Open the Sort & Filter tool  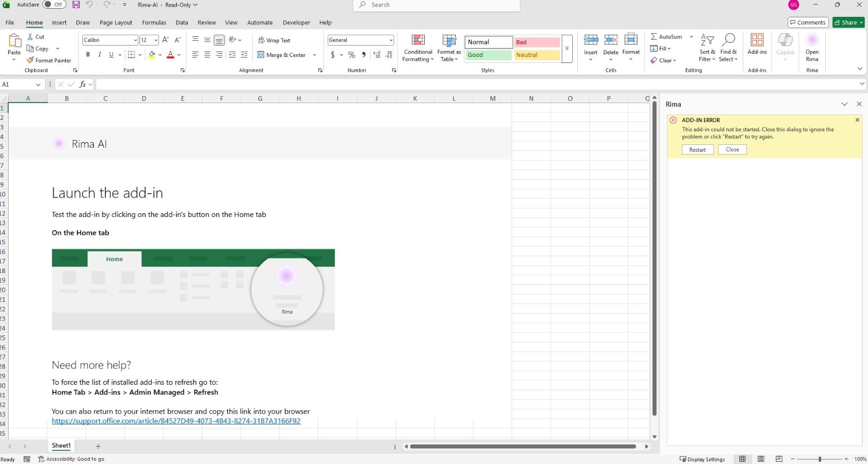[x=707, y=48]
